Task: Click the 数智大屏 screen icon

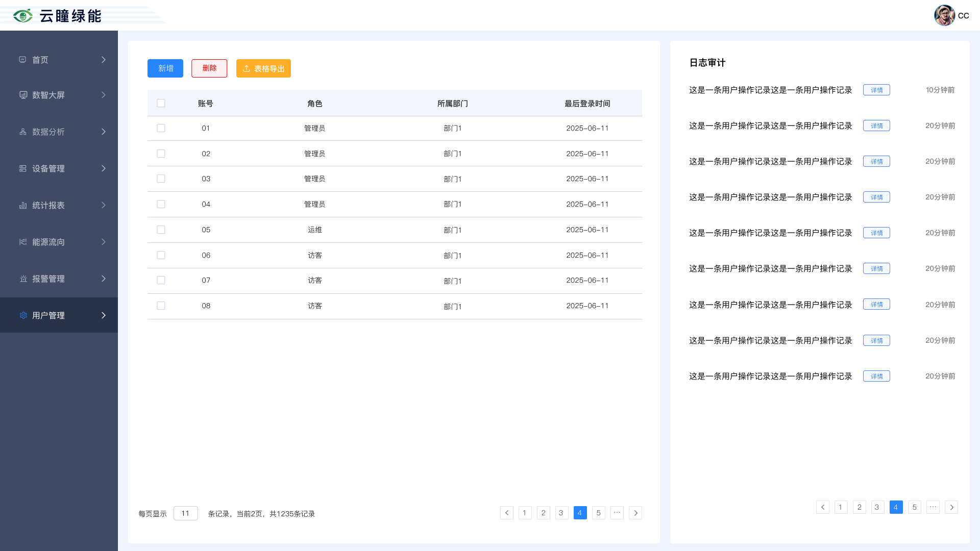Action: [x=23, y=95]
